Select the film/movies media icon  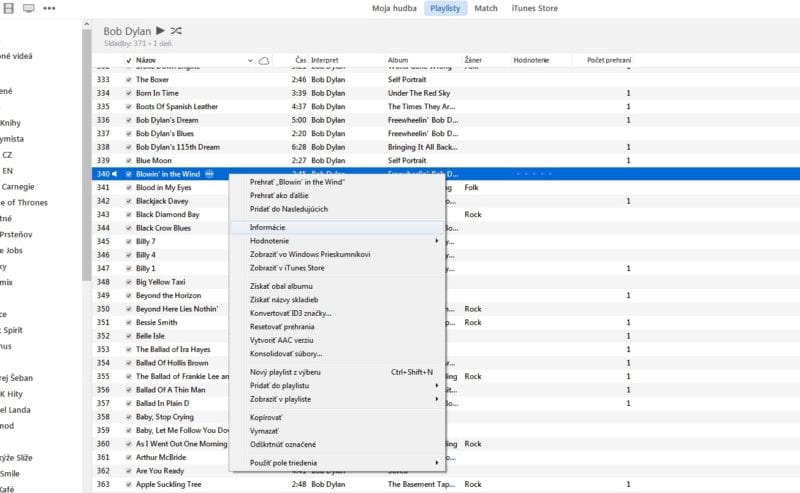click(9, 8)
